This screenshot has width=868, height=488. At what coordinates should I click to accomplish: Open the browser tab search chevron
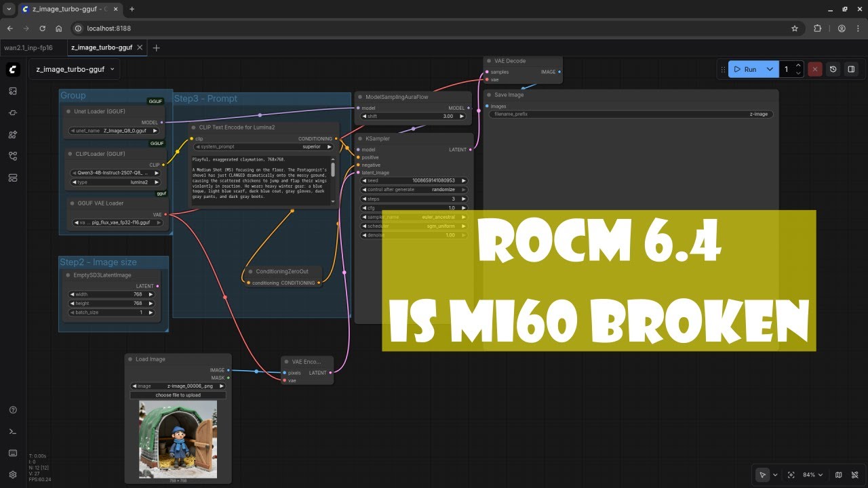pyautogui.click(x=8, y=9)
